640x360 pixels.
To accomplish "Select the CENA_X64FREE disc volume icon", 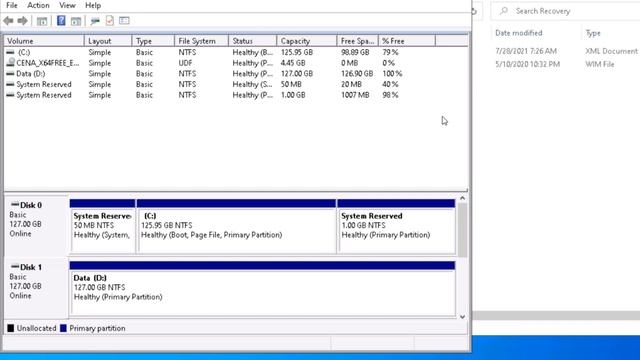I will click(10, 62).
